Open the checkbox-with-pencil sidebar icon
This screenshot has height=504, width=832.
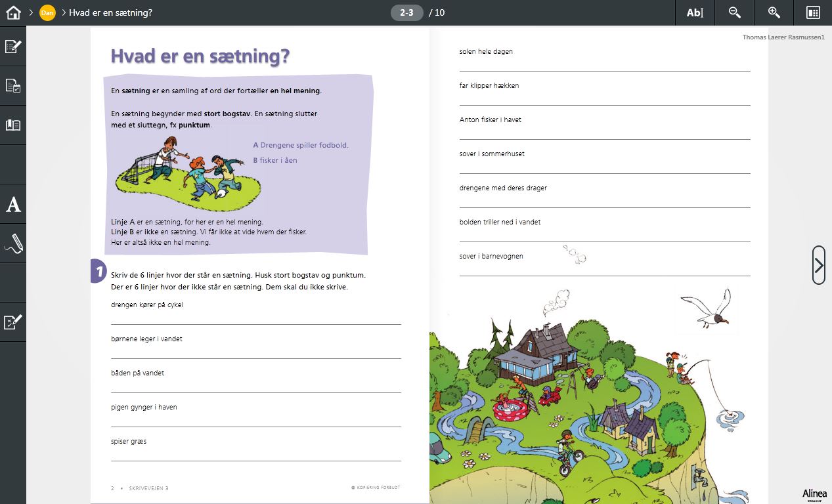[13, 322]
